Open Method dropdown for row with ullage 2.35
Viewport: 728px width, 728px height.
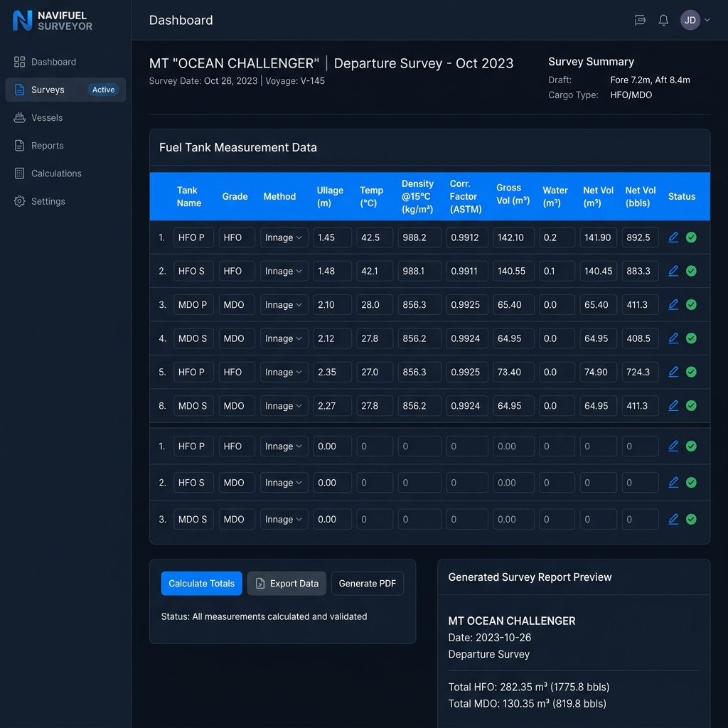click(284, 372)
